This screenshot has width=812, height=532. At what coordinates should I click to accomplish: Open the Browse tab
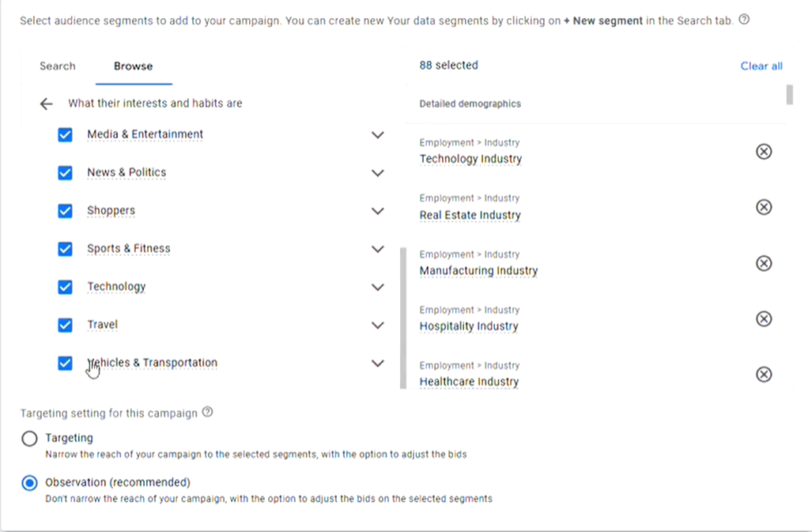tap(133, 66)
